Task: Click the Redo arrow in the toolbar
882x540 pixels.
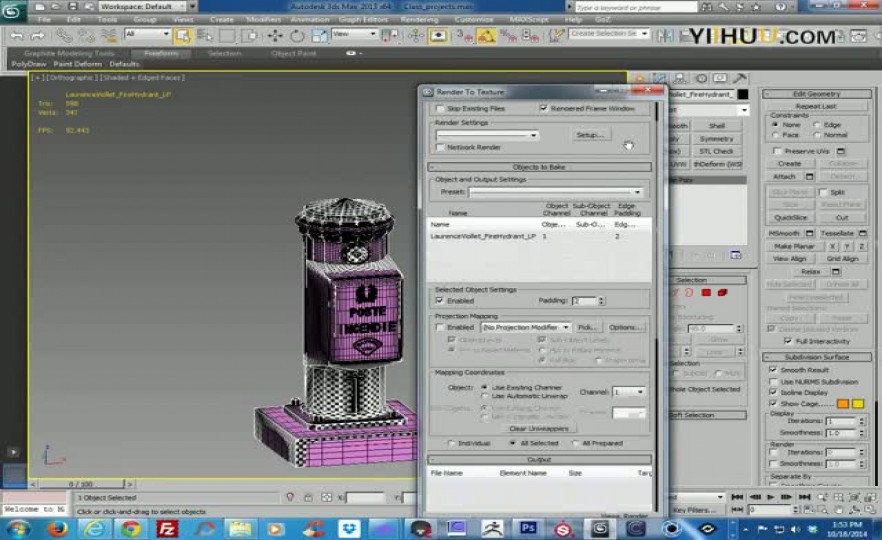Action: pyautogui.click(x=38, y=36)
